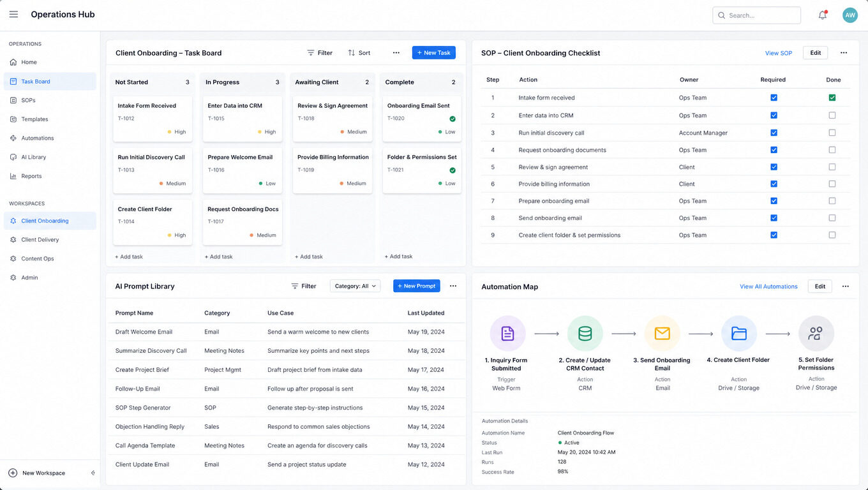The image size is (868, 490).
Task: Click the Set Folder Permissions node icon
Action: click(x=816, y=333)
